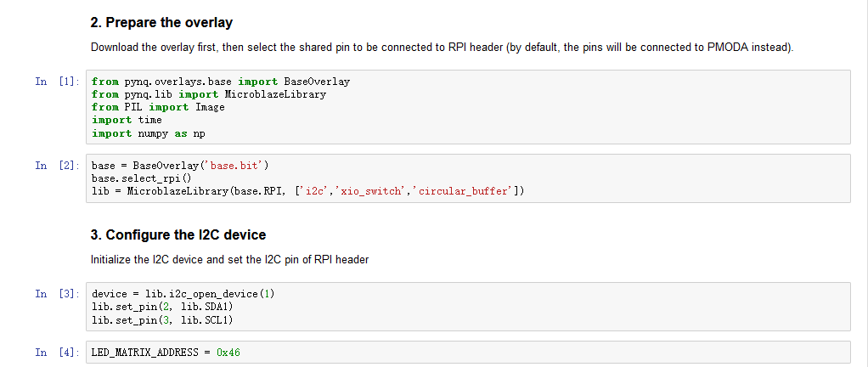Click the MicroblazeLibrary import line

point(208,94)
